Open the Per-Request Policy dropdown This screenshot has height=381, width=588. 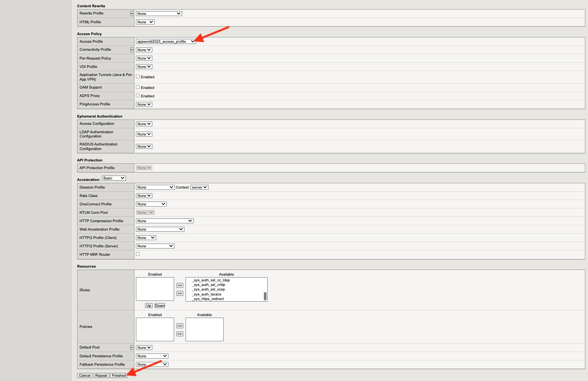(144, 58)
